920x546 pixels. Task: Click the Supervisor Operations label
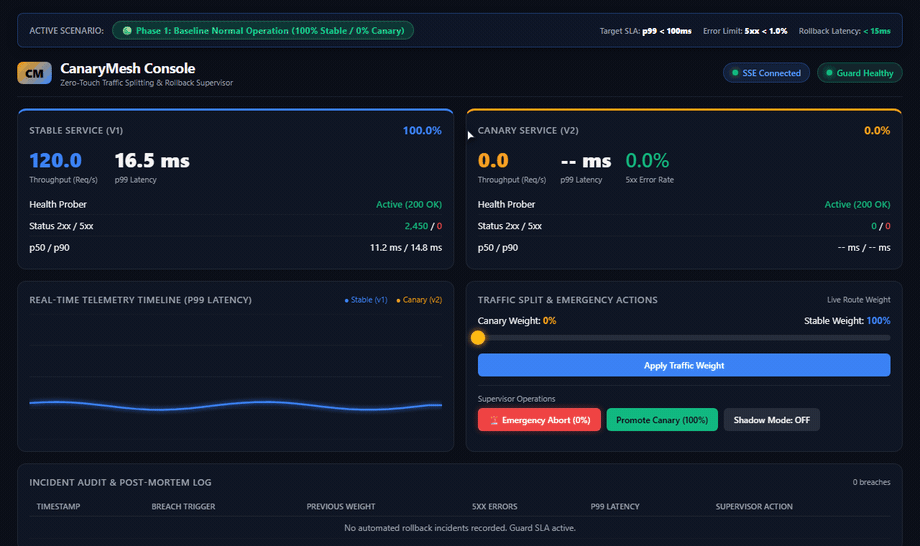516,399
